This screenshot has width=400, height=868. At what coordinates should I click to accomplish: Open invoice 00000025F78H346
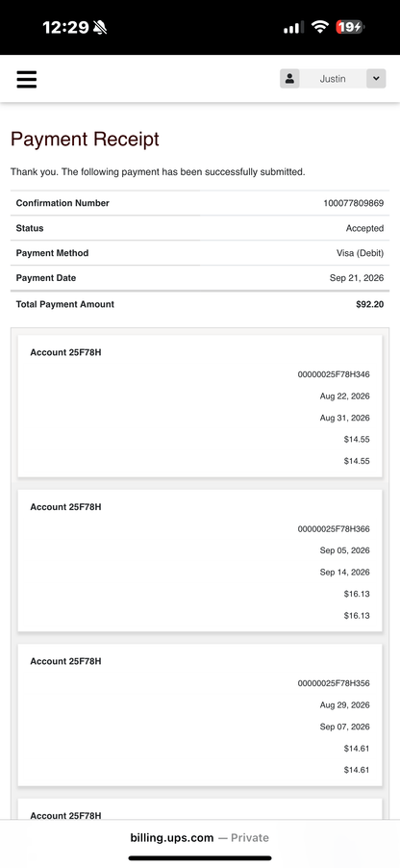coord(334,374)
